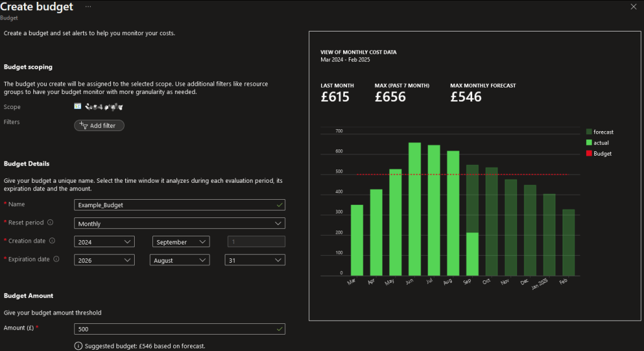The height and width of the screenshot is (351, 644).
Task: Click the actual legend color swatch
Action: 589,142
